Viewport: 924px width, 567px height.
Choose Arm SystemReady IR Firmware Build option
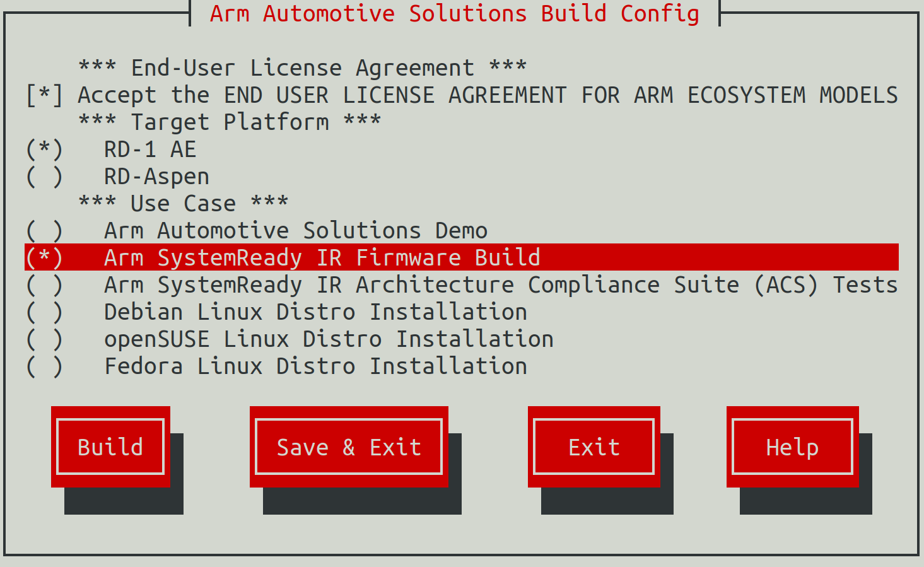(462, 257)
